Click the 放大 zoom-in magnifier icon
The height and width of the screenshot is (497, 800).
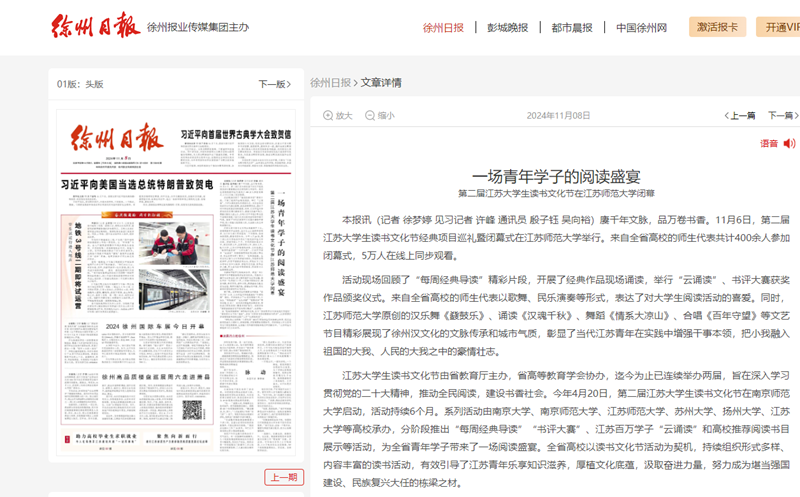point(328,116)
